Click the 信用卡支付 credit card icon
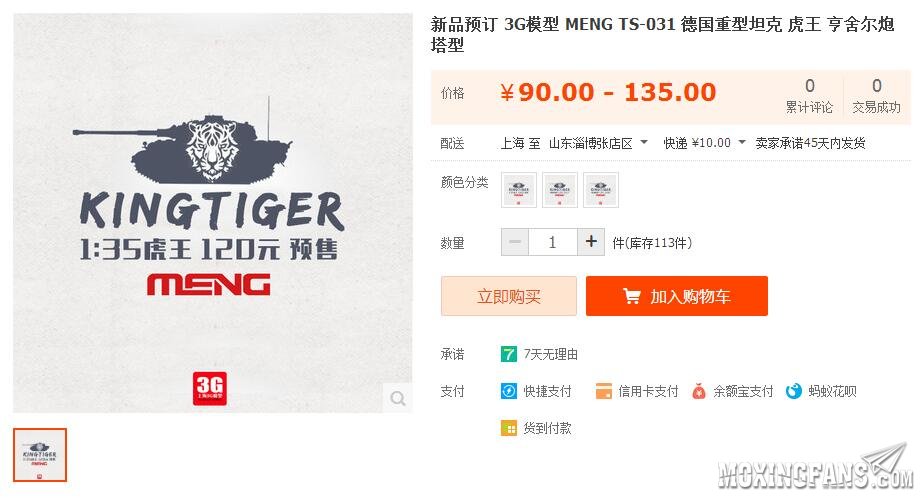 (x=603, y=391)
